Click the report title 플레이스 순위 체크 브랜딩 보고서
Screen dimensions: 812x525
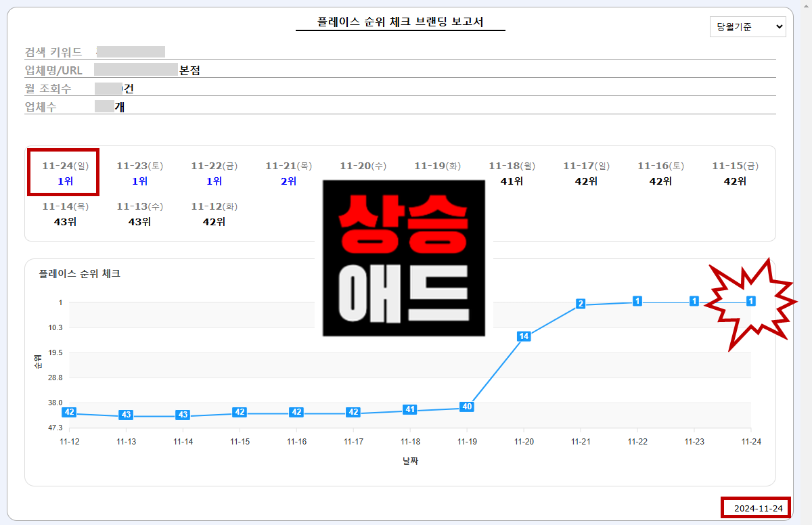(401, 22)
